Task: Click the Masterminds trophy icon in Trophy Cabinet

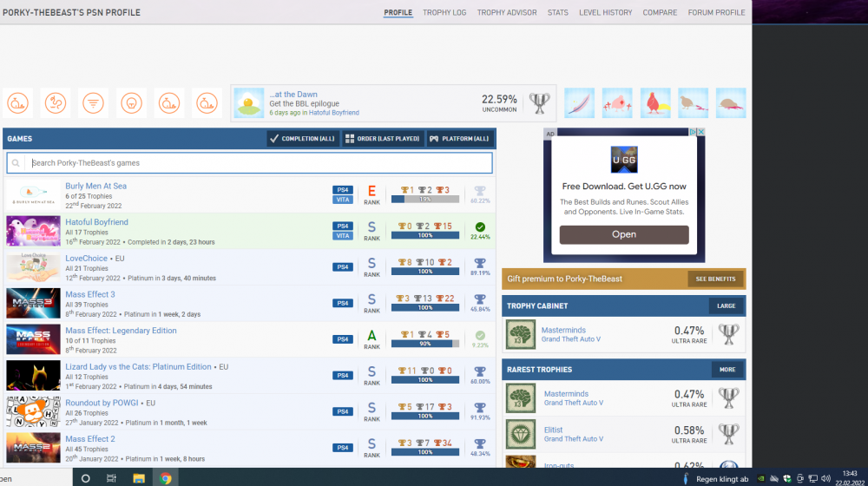Action: click(x=521, y=334)
